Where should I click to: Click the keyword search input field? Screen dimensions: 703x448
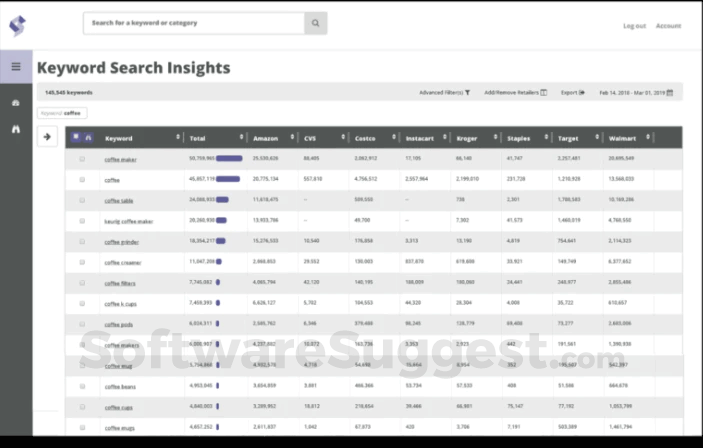tap(194, 23)
